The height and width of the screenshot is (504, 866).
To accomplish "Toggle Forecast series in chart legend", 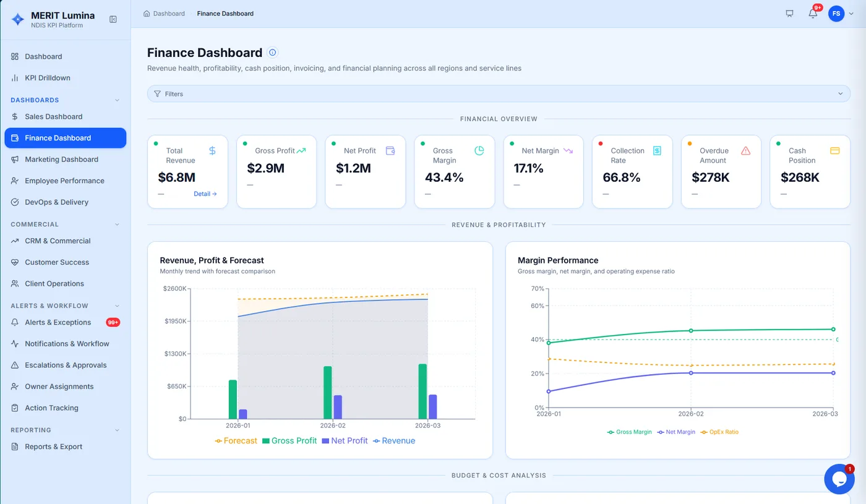I will click(x=236, y=441).
